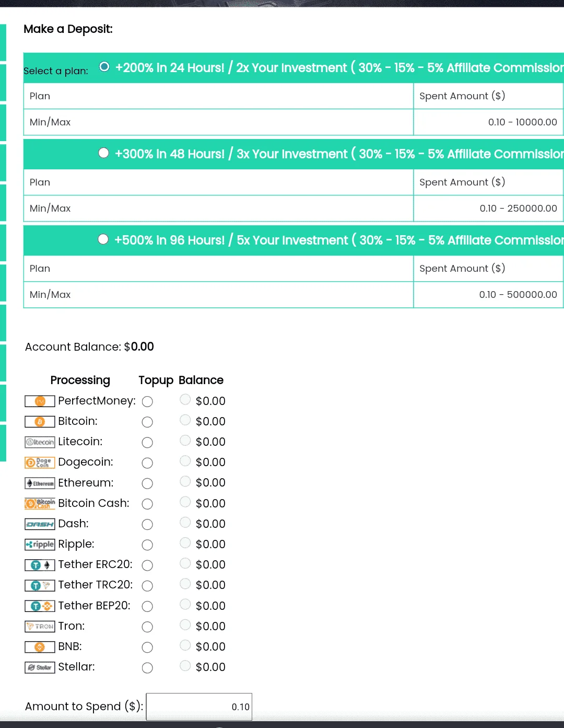Click the Tether ERC20 logo icon
This screenshot has height=728, width=564.
[40, 565]
